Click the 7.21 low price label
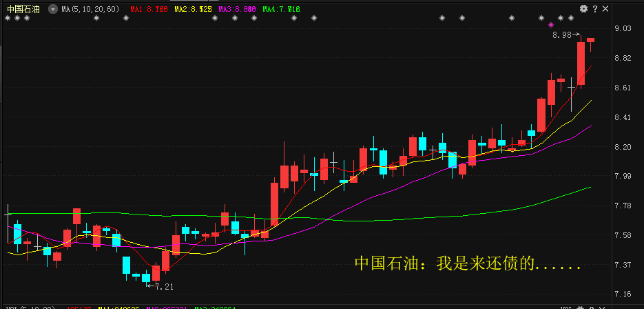The image size is (644, 309). pos(165,287)
